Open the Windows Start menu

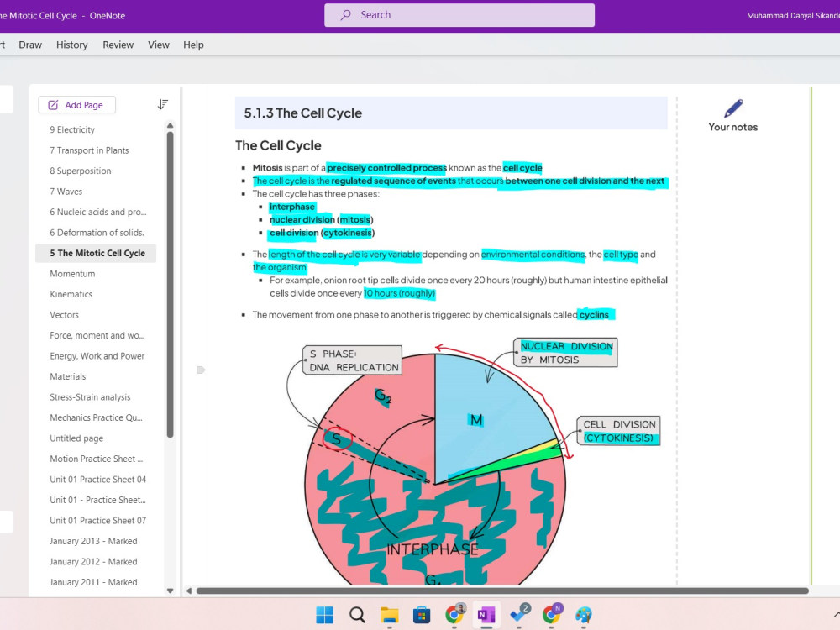pyautogui.click(x=324, y=615)
